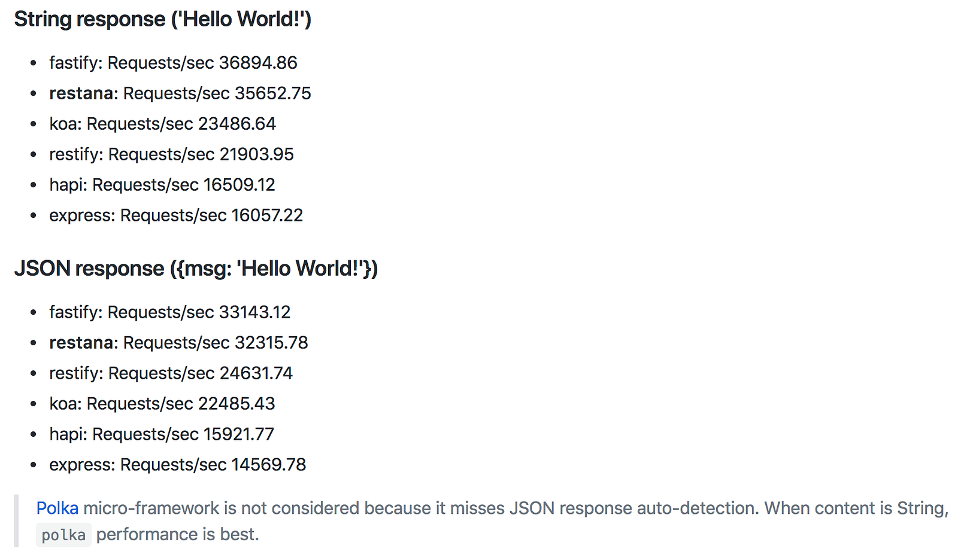The width and height of the screenshot is (958, 560).
Task: Click the "JSON response" section heading
Action: point(196,269)
